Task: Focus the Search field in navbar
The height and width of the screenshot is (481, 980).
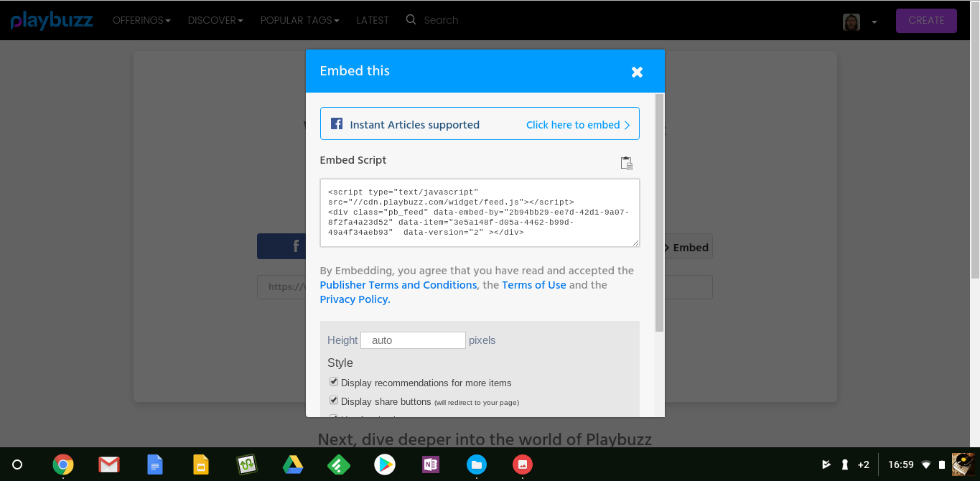Action: click(x=441, y=20)
